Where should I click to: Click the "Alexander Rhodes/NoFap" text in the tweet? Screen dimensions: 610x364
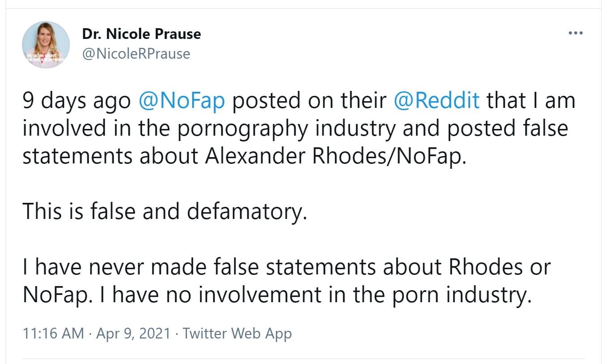pyautogui.click(x=336, y=156)
